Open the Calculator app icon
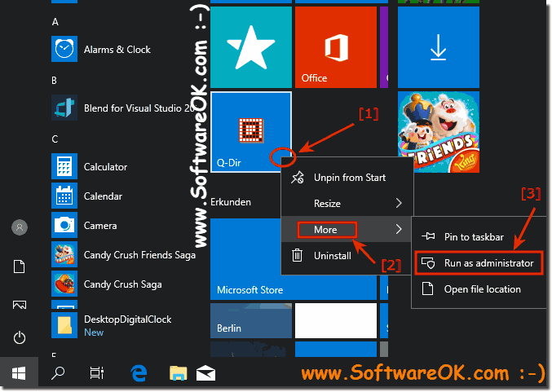Viewport: 552px width, 392px height. pos(64,166)
